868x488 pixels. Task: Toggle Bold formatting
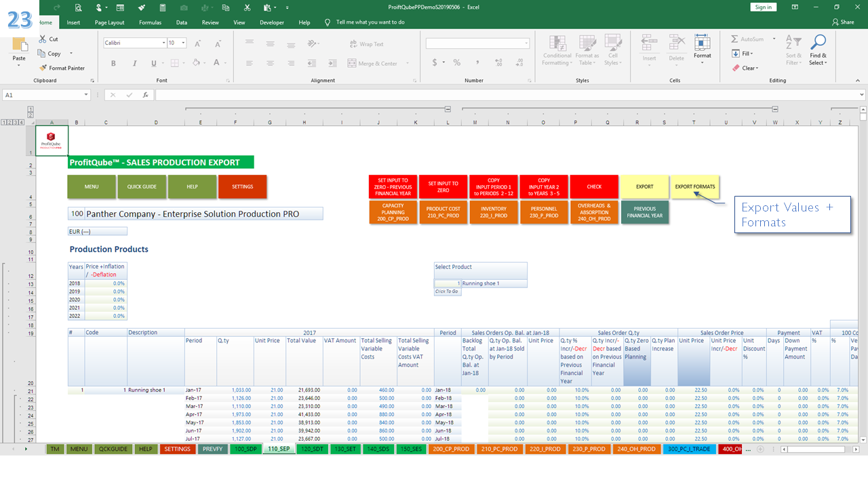pos(114,63)
